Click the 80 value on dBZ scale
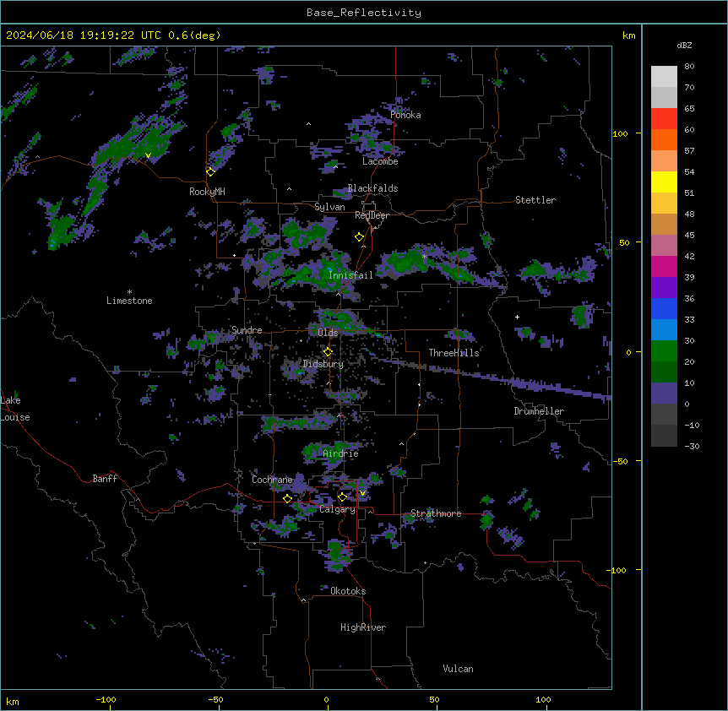The image size is (728, 711). coord(689,67)
